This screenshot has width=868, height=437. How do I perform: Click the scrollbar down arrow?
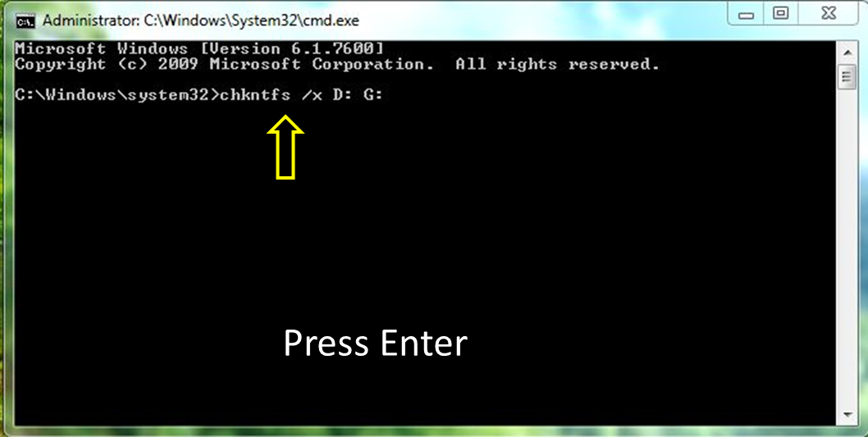click(847, 414)
